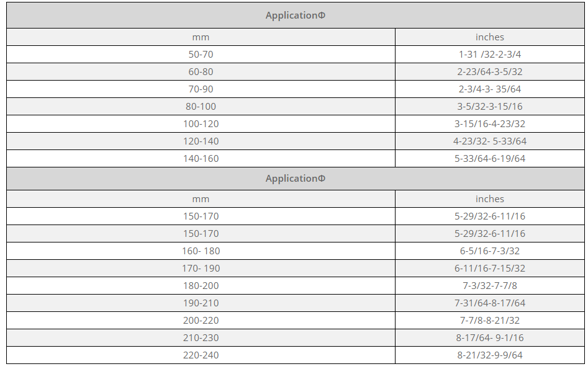
Task: Select the 3-5/32-3-15/16 inches cell
Action: [x=490, y=107]
